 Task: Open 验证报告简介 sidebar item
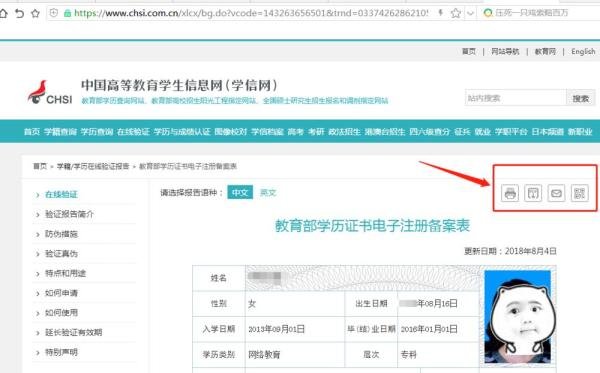tap(69, 214)
